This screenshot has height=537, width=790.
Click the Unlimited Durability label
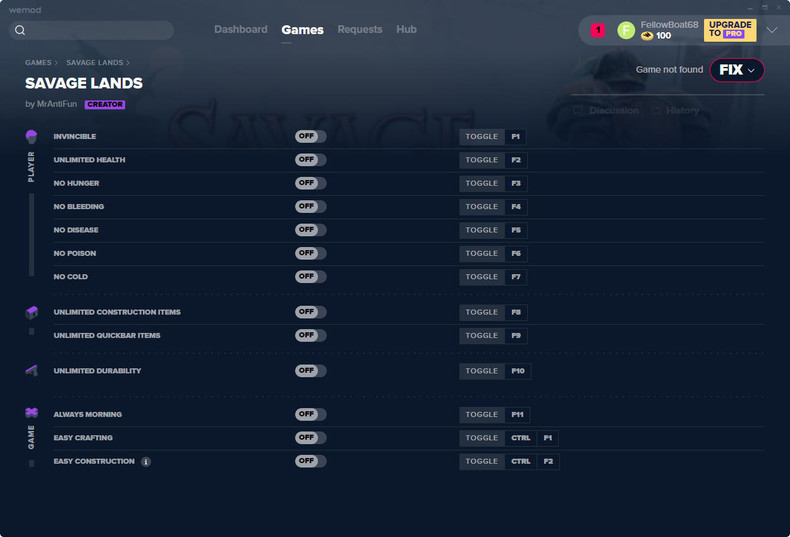97,371
